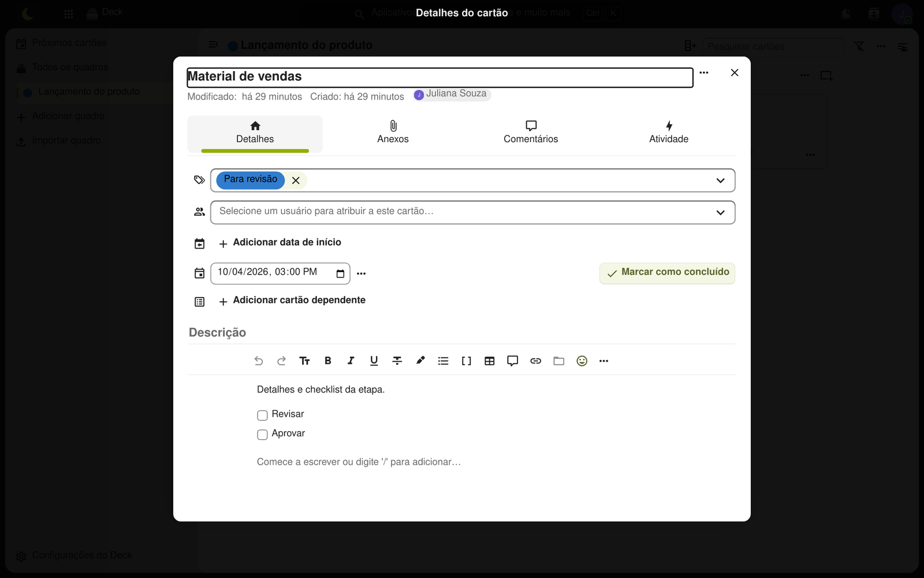Viewport: 924px width, 578px height.
Task: Open the Anexos tab
Action: coord(393,134)
